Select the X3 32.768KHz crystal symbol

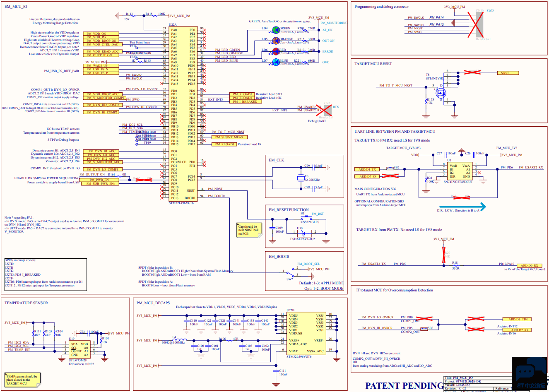point(301,178)
